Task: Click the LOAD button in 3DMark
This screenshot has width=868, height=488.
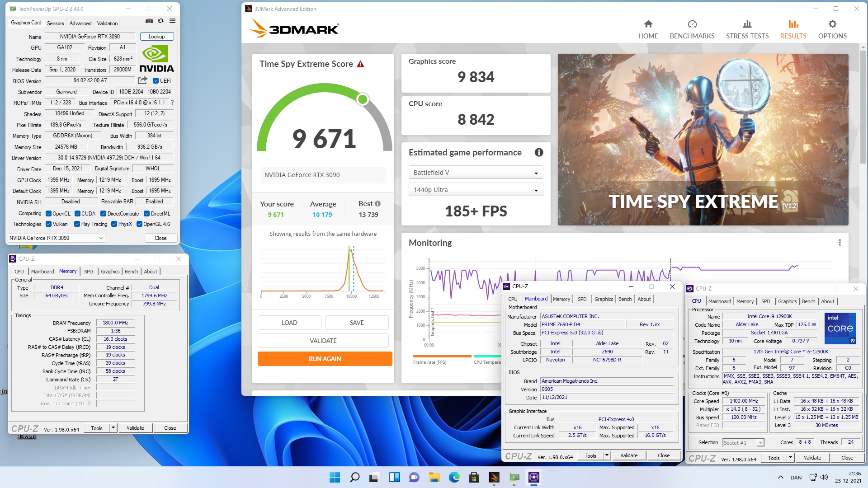Action: point(289,323)
